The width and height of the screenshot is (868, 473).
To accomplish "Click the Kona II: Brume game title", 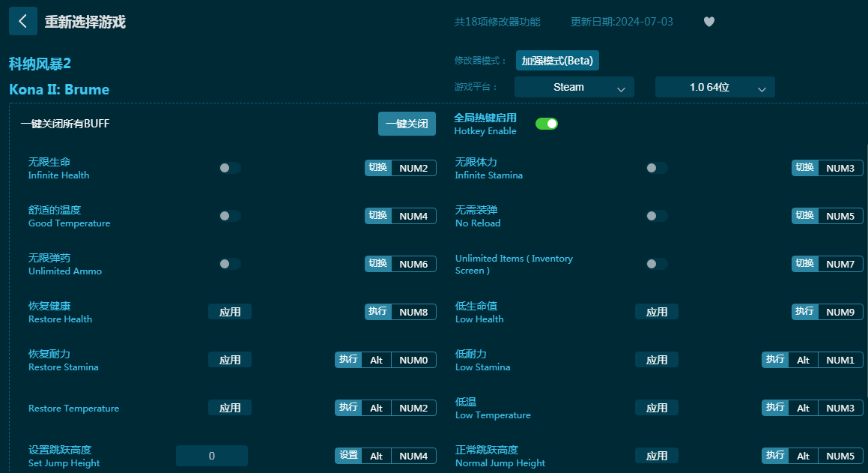I will pyautogui.click(x=59, y=89).
